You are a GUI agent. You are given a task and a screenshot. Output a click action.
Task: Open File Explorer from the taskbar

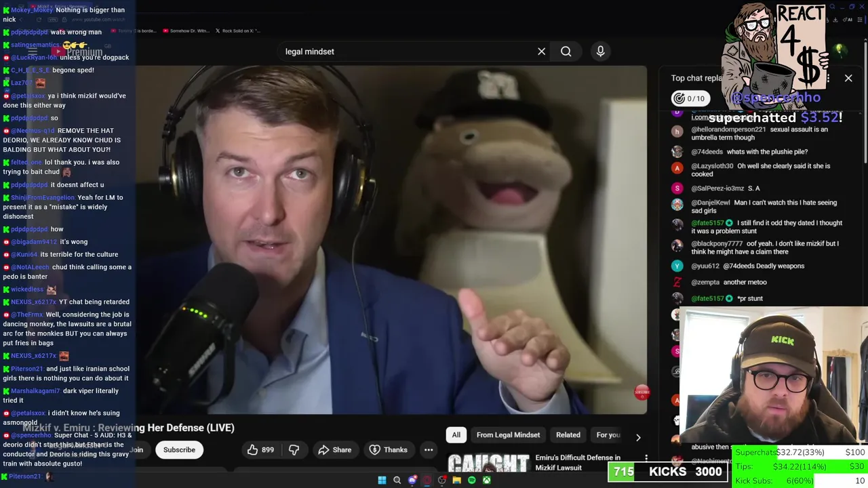click(456, 481)
